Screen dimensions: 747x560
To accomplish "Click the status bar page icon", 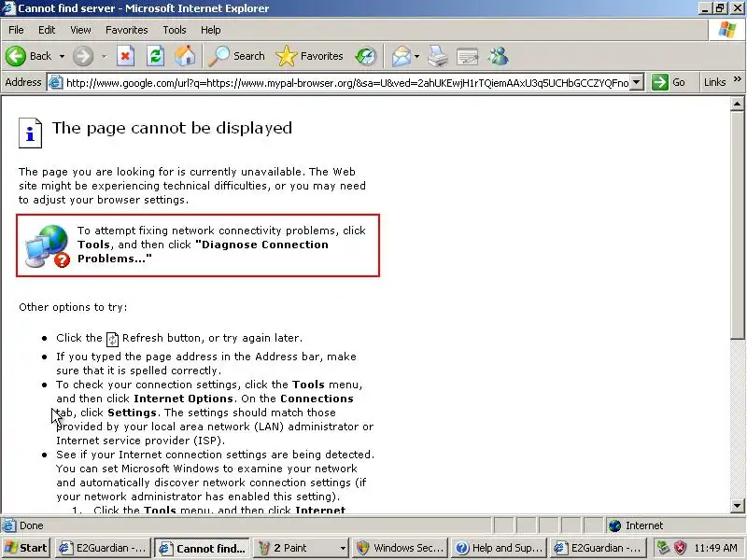I will (8, 525).
